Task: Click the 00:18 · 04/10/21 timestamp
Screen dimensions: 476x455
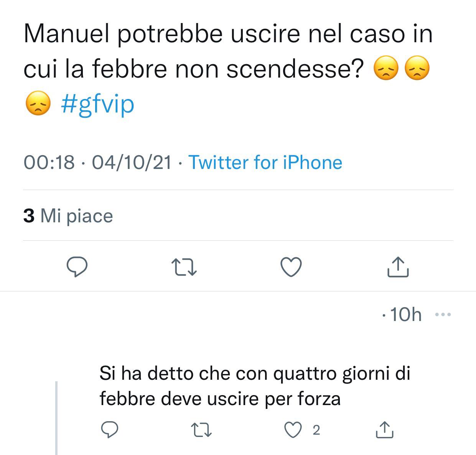Action: tap(97, 162)
